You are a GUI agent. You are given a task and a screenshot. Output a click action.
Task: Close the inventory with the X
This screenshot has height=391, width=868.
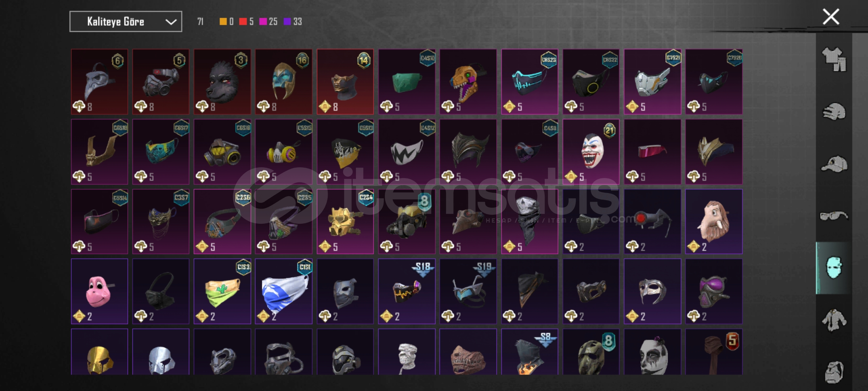coord(831,17)
